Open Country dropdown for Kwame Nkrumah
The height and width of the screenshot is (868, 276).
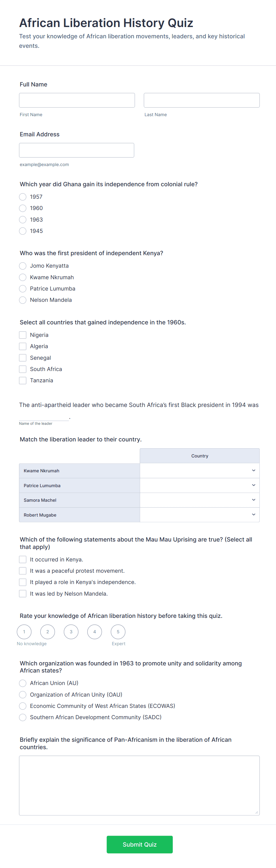pos(199,471)
